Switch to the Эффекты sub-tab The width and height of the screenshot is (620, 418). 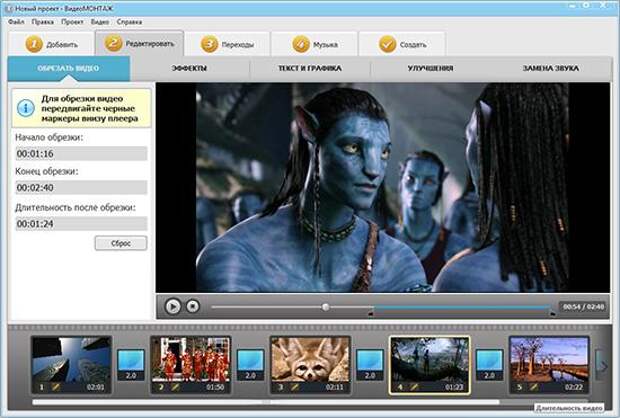189,68
